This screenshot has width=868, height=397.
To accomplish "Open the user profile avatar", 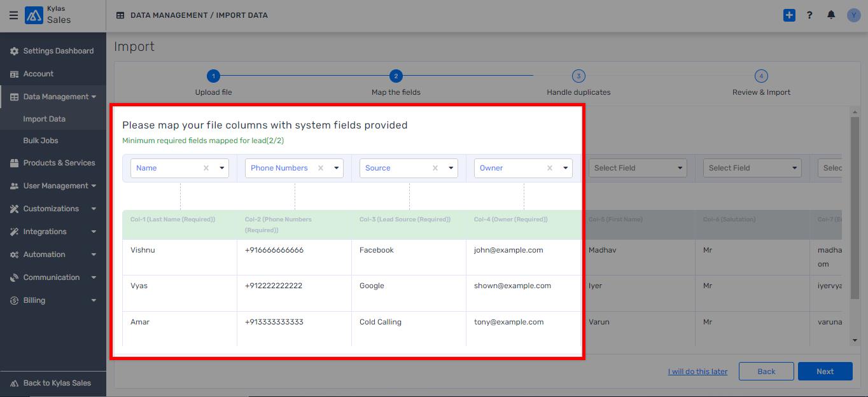I will [x=853, y=15].
